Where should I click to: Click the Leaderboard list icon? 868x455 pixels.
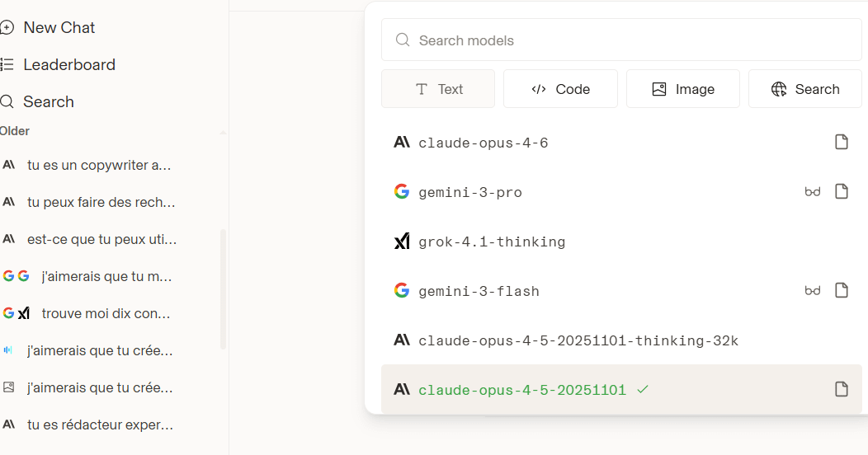[x=7, y=64]
